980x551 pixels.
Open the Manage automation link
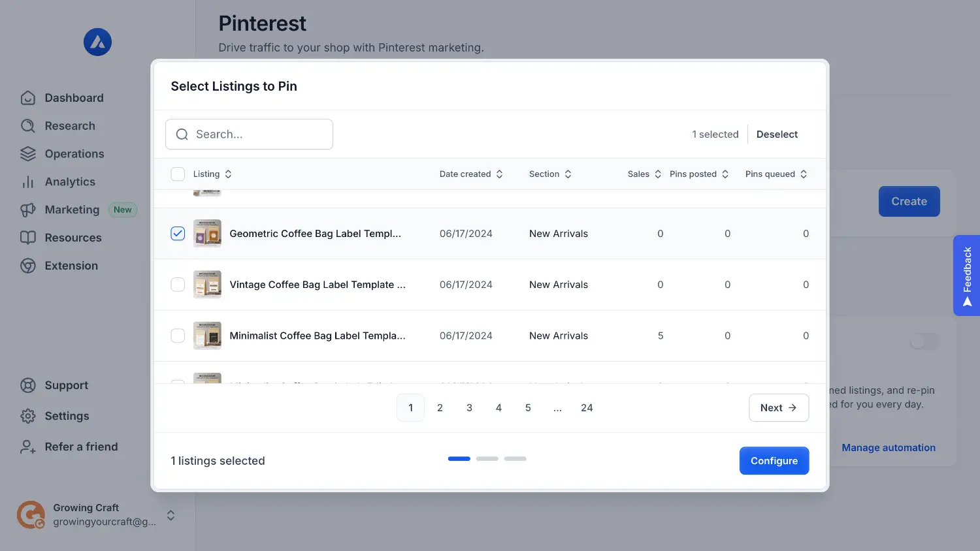point(889,448)
